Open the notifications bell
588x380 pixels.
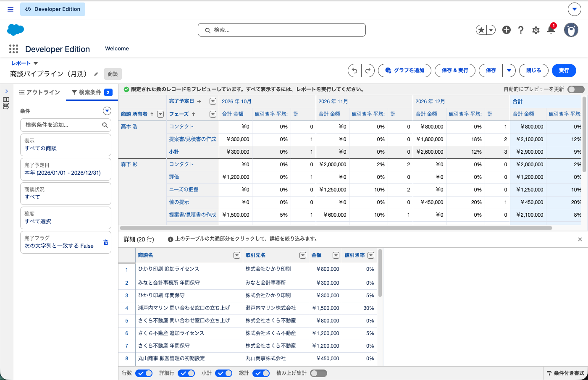click(x=551, y=30)
